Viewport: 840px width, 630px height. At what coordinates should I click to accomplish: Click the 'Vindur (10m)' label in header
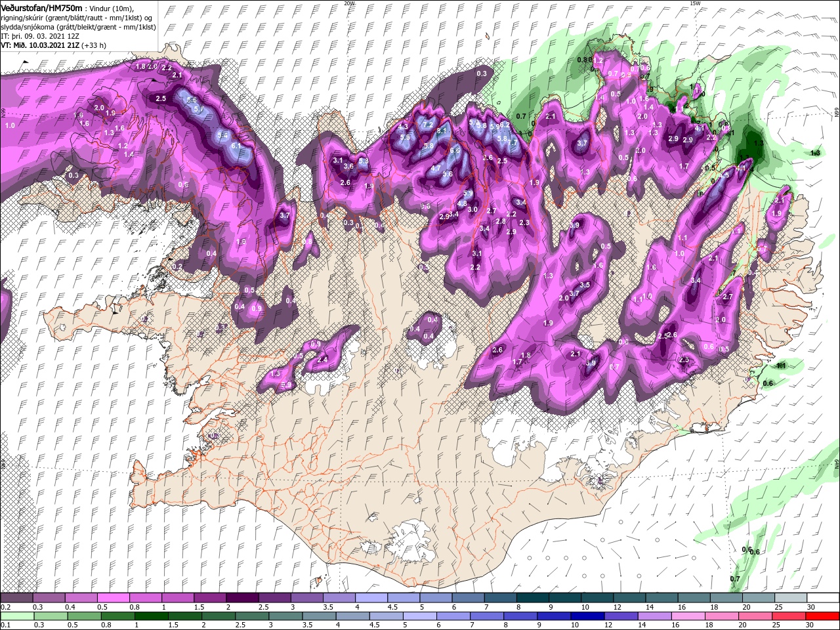tap(113, 8)
